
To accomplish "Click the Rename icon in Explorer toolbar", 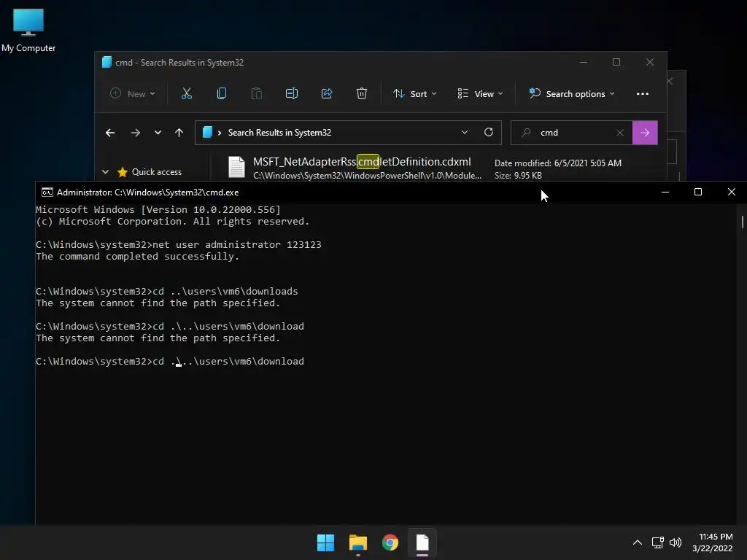I will (x=292, y=94).
